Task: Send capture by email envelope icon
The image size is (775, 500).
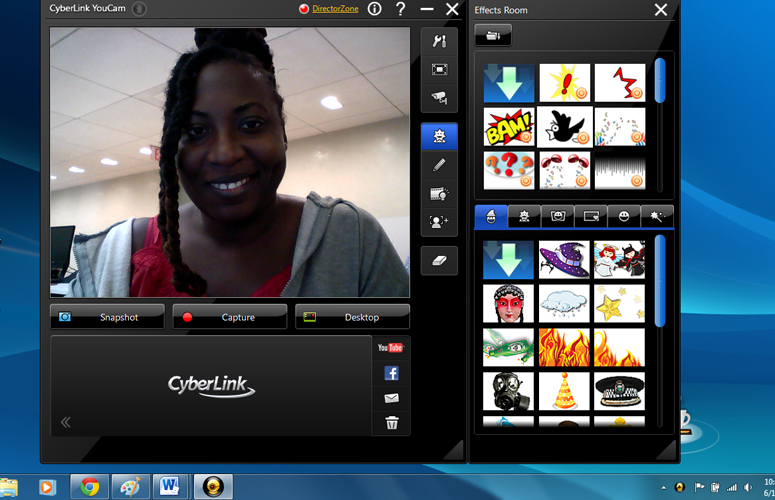Action: click(x=391, y=398)
